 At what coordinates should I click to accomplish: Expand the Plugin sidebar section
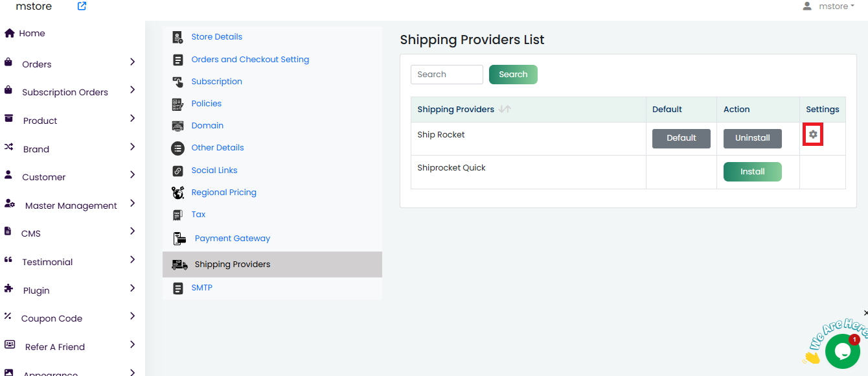pyautogui.click(x=132, y=288)
